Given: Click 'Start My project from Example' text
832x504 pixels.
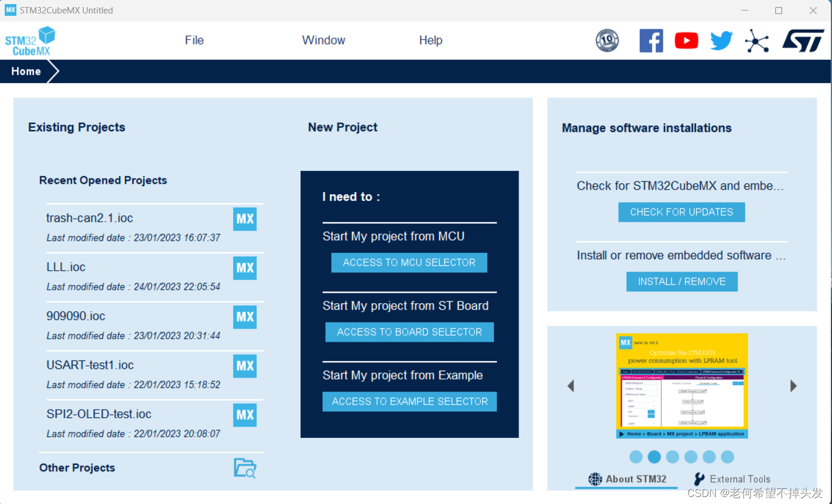Looking at the screenshot, I should click(403, 375).
